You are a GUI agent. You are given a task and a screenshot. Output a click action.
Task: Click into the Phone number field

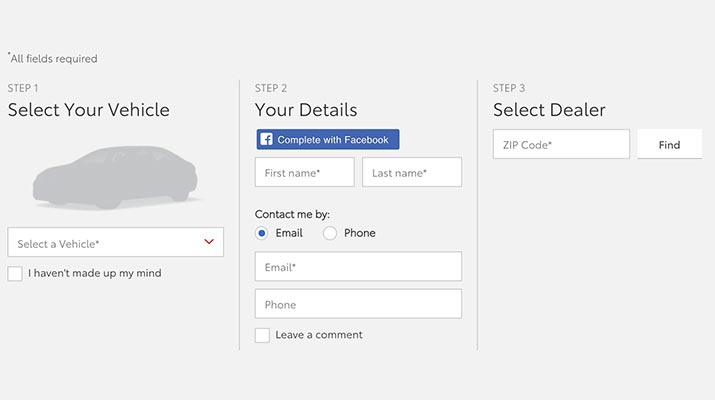(358, 304)
